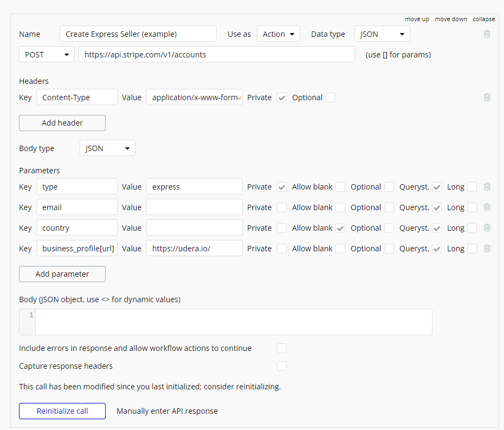This screenshot has width=504, height=430.
Task: Remove the type parameter with trash icon
Action: tap(487, 187)
